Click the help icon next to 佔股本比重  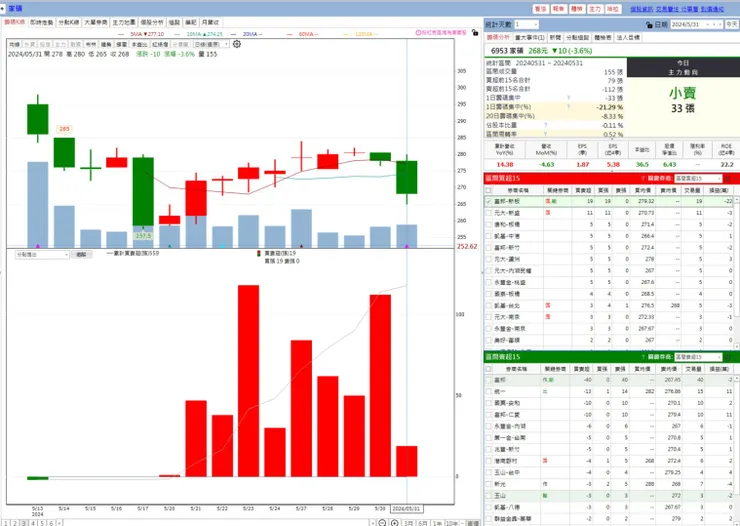(x=545, y=125)
